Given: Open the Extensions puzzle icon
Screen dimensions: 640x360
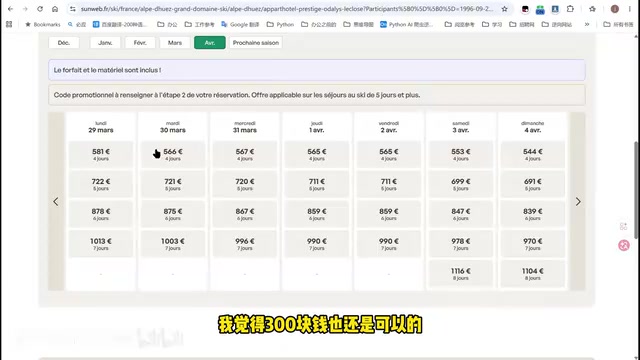Looking at the screenshot, I should click(x=570, y=9).
